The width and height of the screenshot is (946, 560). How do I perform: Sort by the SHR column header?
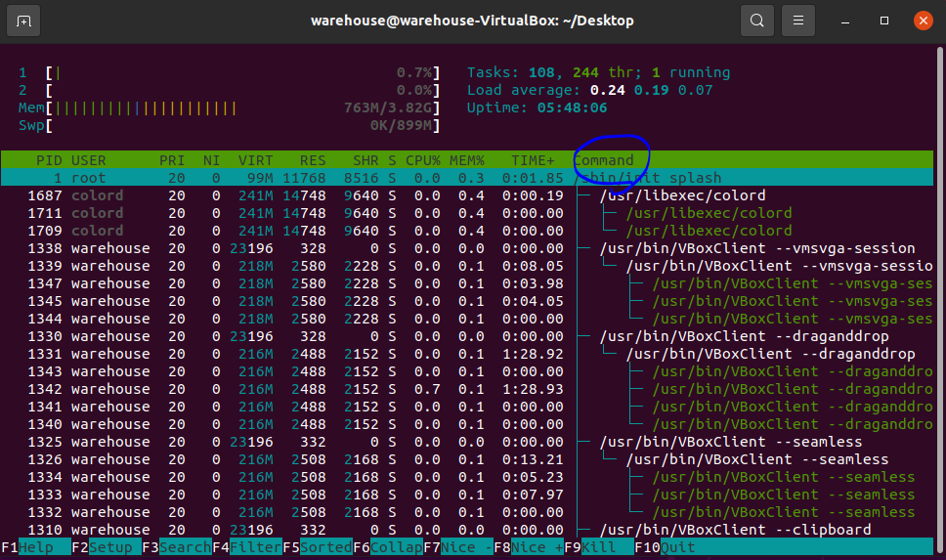365,160
